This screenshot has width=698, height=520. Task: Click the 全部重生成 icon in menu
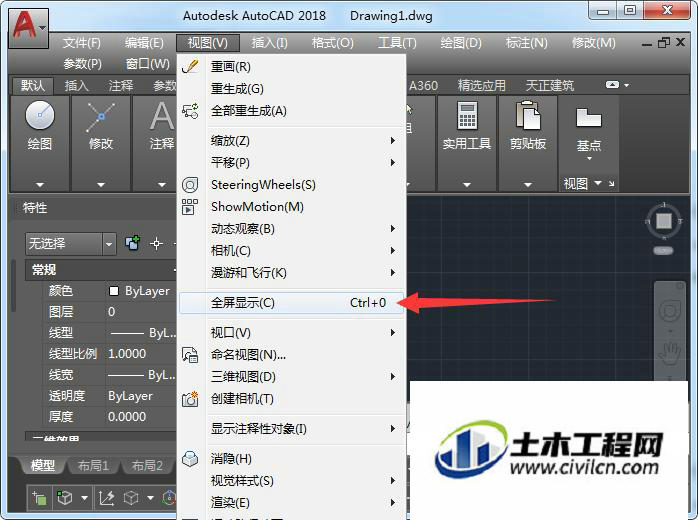tap(191, 111)
